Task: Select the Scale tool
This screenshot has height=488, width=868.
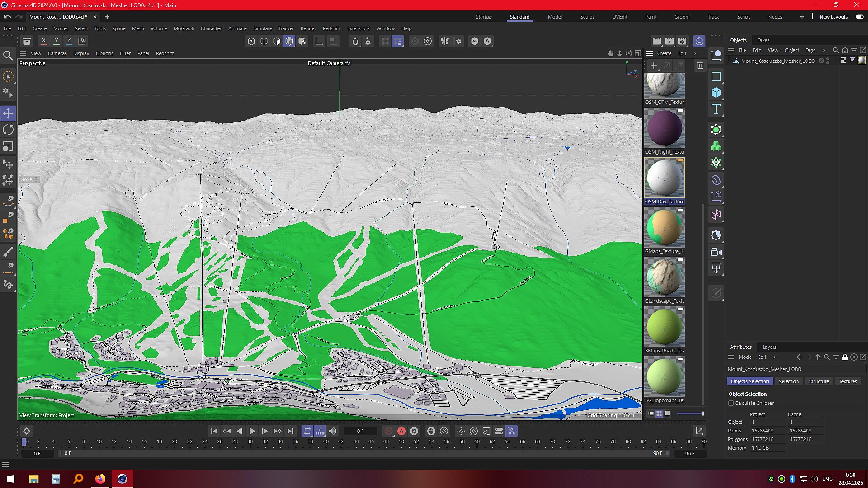Action: [8, 146]
